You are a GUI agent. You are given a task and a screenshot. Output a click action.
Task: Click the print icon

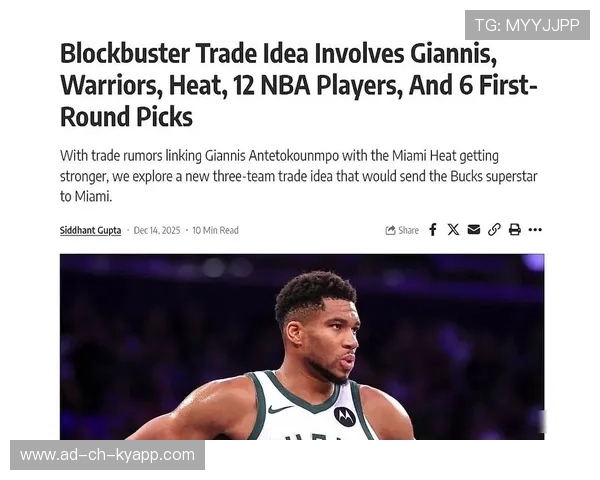point(515,230)
